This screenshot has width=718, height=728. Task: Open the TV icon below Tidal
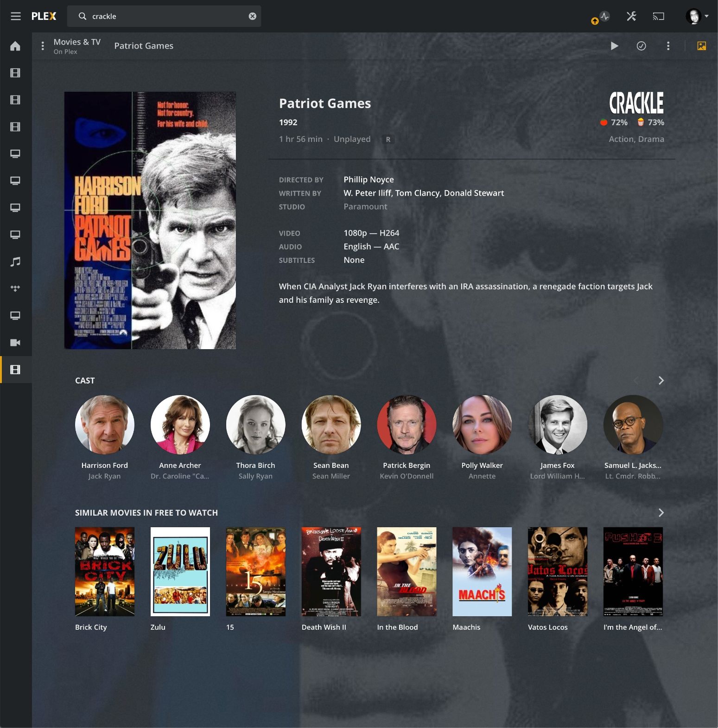[x=16, y=316]
